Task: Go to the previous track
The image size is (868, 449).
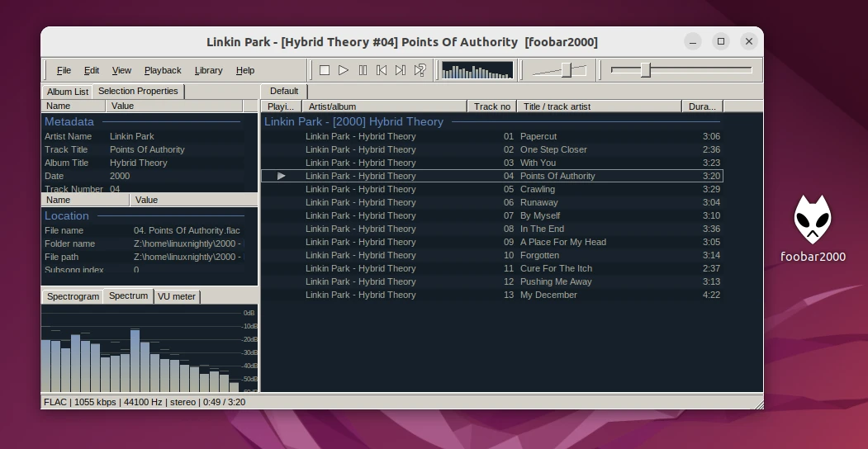Action: coord(382,70)
